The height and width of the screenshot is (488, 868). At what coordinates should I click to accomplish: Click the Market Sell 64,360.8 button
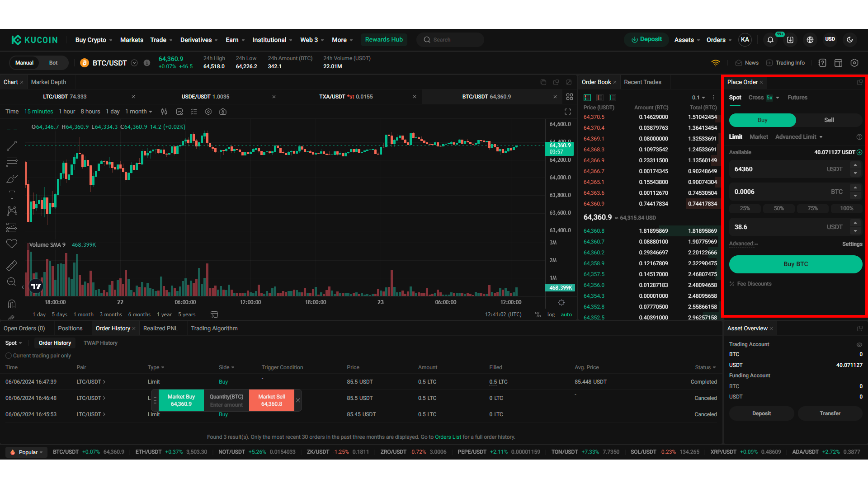272,400
